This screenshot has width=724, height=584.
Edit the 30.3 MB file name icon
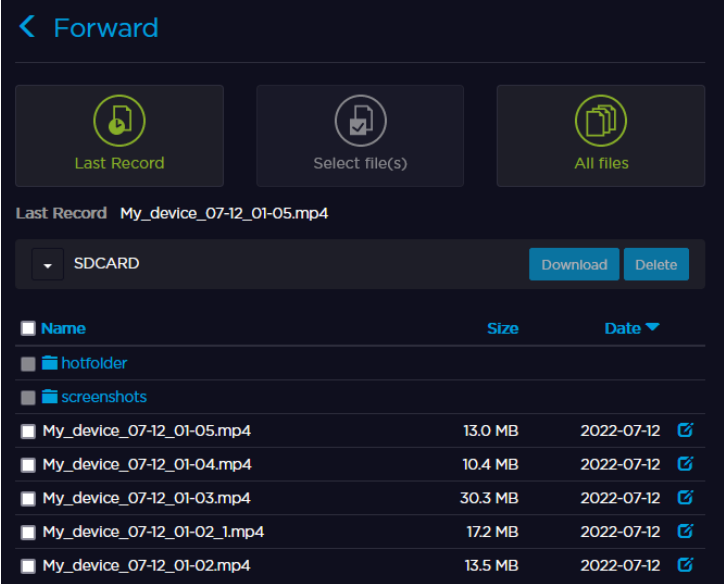pos(685,497)
